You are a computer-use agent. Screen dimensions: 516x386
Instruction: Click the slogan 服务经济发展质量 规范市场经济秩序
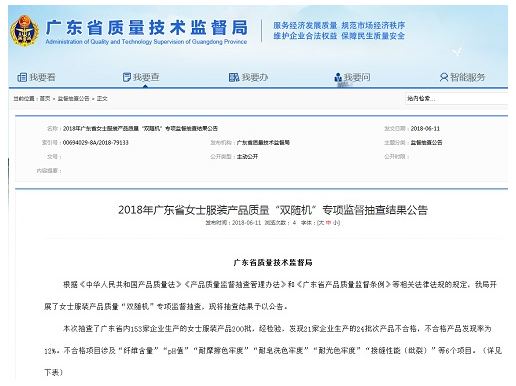click(339, 25)
